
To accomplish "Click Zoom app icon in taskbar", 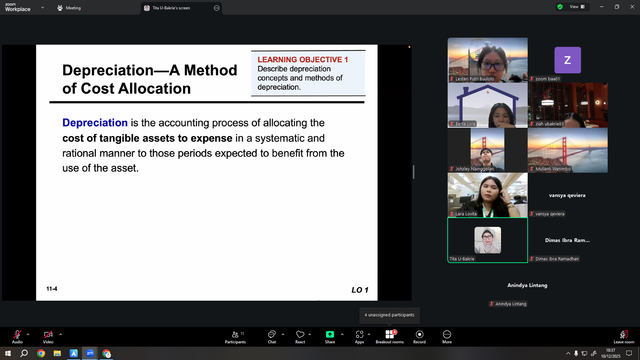I will (x=90, y=353).
